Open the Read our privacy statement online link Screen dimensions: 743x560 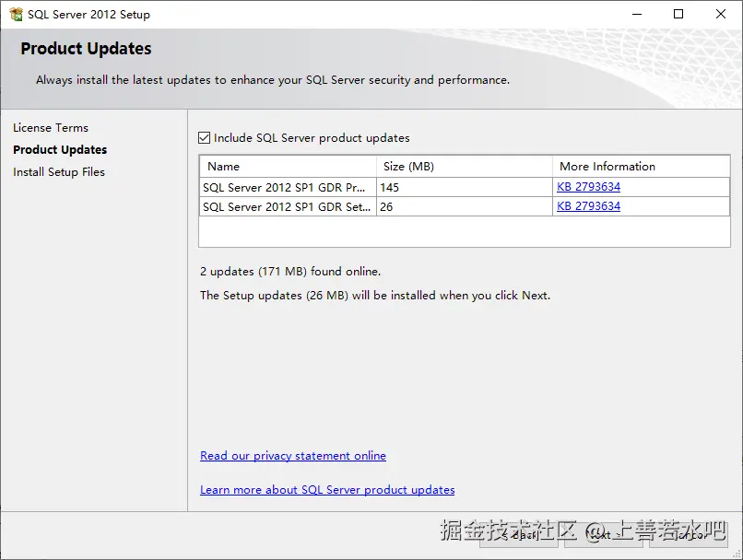click(293, 455)
